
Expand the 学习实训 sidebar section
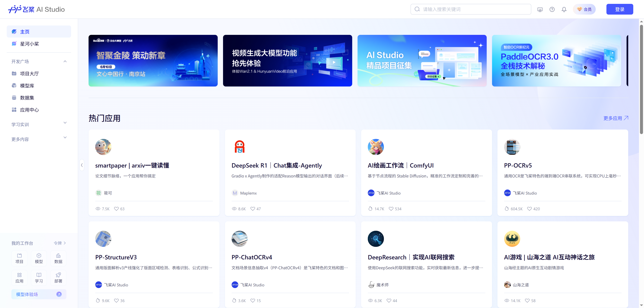coord(65,123)
